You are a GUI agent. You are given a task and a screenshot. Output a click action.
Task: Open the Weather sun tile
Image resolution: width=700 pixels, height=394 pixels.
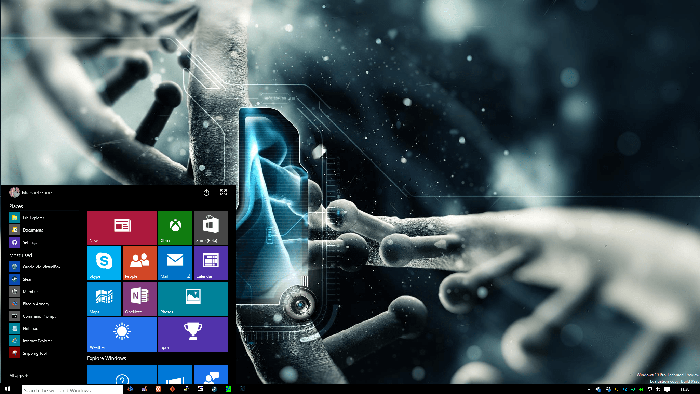tap(122, 334)
